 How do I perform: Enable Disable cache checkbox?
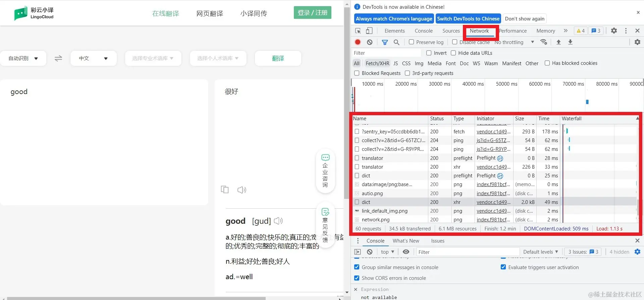click(x=454, y=42)
